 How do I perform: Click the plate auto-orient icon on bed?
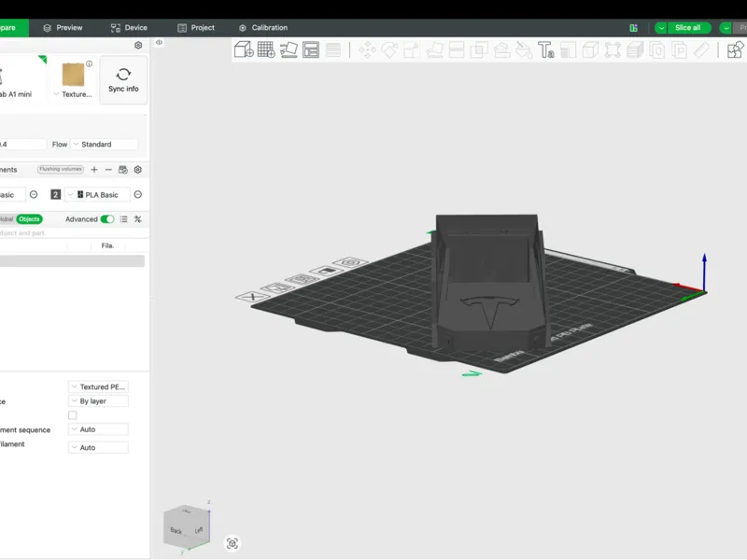tap(277, 287)
